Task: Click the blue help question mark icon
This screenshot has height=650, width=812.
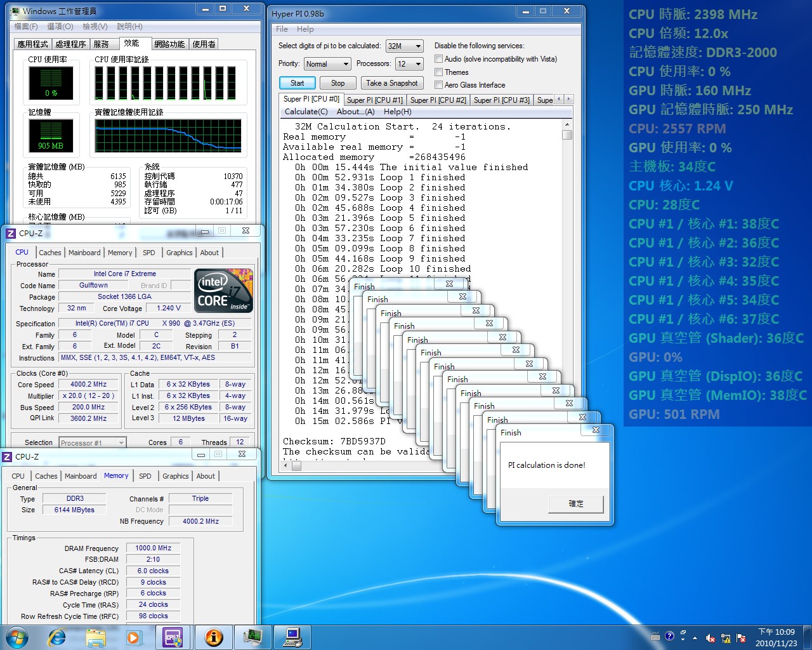Action: coord(669,636)
